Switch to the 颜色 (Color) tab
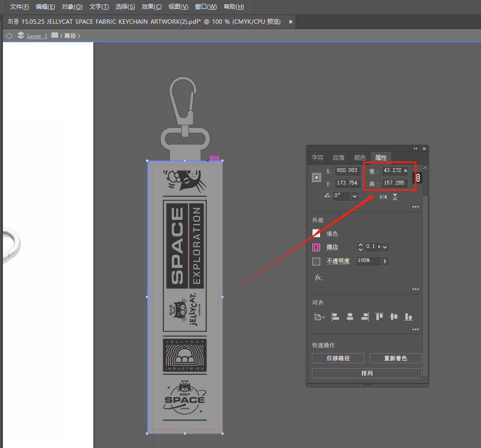Image resolution: width=481 pixels, height=448 pixels. coord(360,157)
